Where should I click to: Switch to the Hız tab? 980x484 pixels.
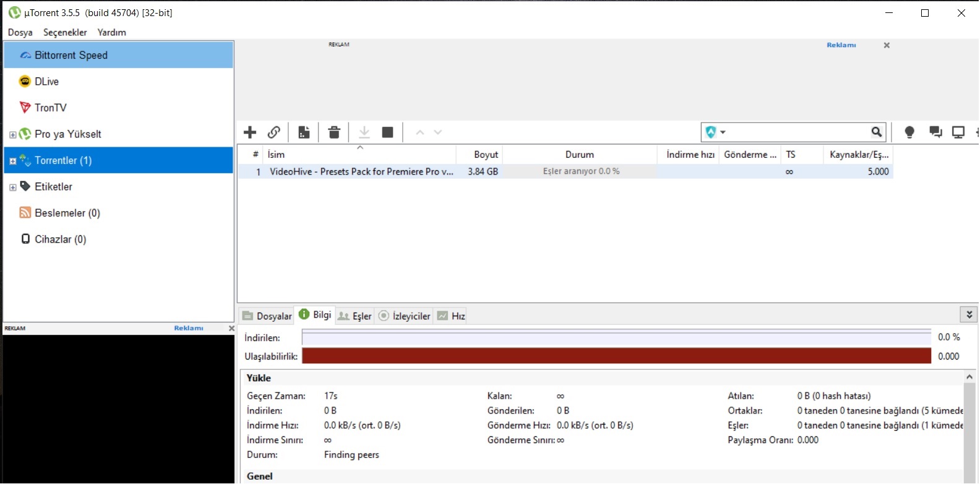click(x=451, y=316)
